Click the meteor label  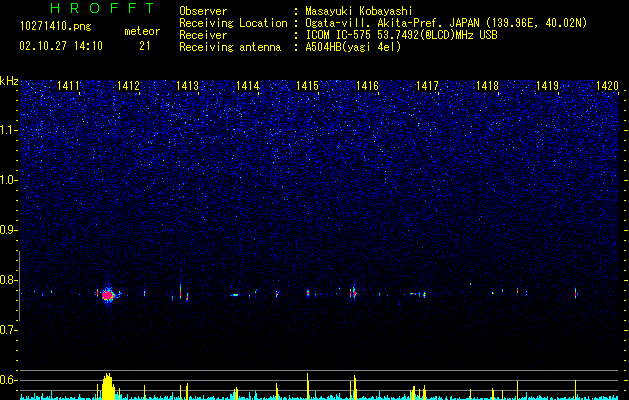point(142,31)
